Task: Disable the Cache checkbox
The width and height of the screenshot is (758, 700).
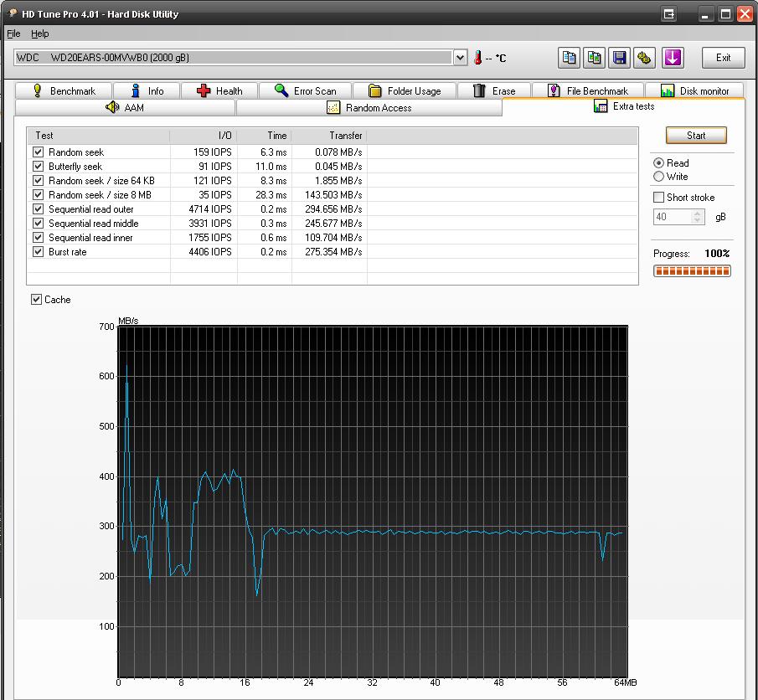Action: pyautogui.click(x=36, y=300)
